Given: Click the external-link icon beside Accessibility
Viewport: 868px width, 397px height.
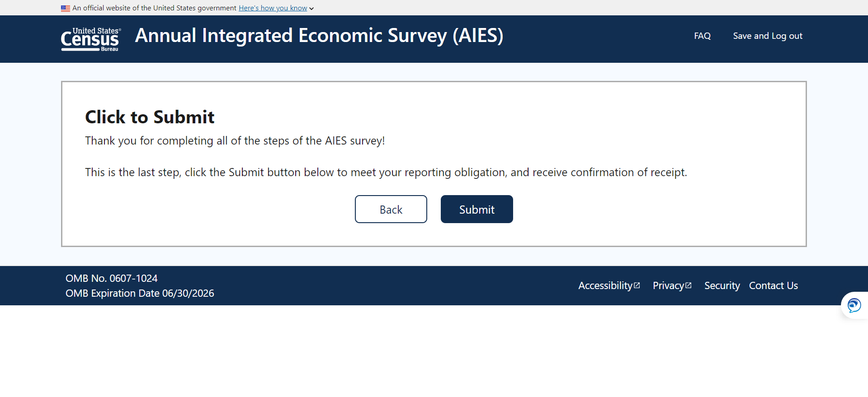Looking at the screenshot, I should (x=637, y=285).
